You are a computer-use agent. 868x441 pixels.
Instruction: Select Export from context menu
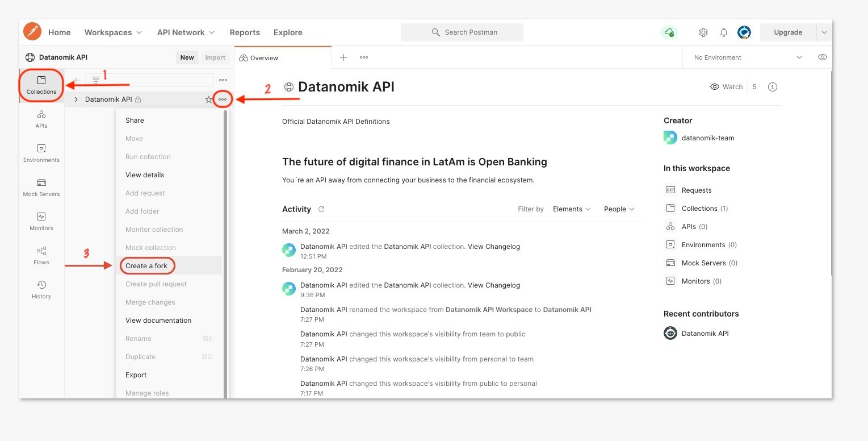pyautogui.click(x=169, y=375)
